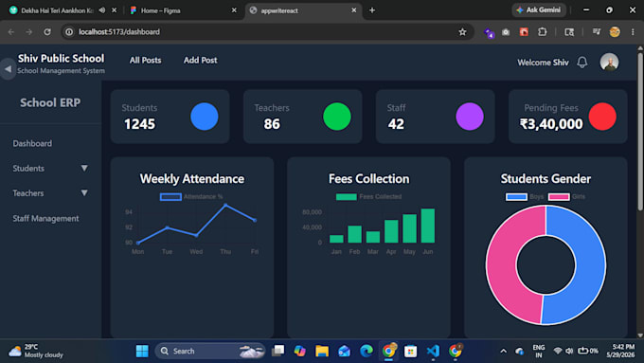This screenshot has width=644, height=363.
Task: Click the green Teachers circle icon
Action: point(337,117)
